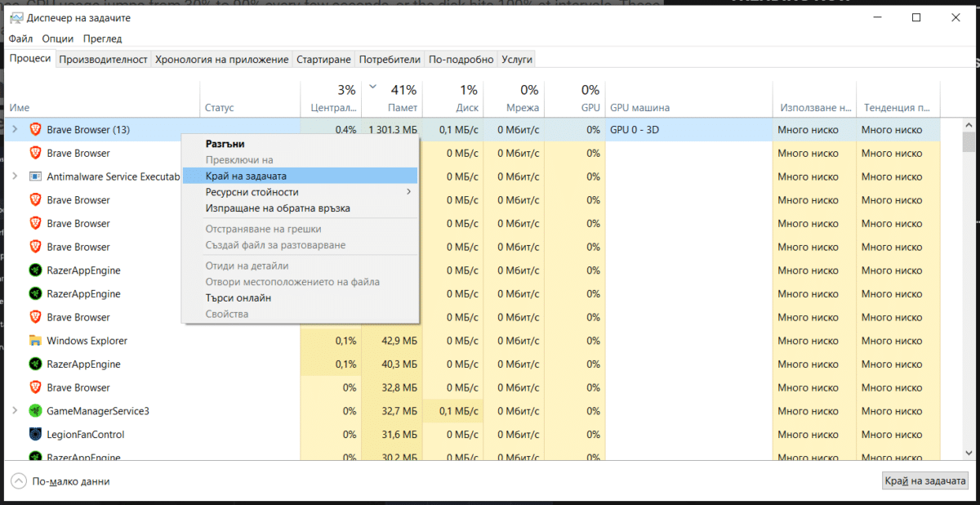Screen dimensions: 980x505
Task: Sort by the Мрежа column header
Action: (514, 99)
